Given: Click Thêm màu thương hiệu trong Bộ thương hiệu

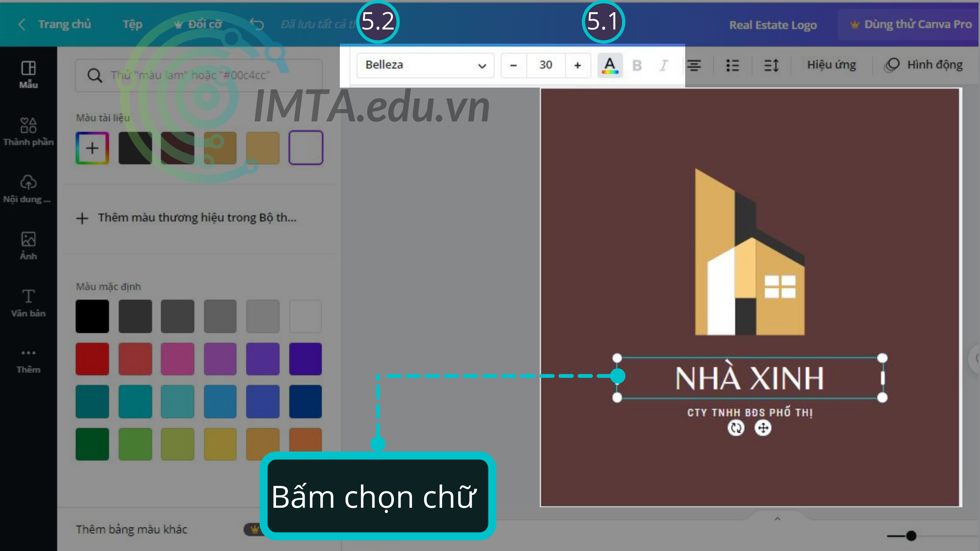Looking at the screenshot, I should [x=186, y=218].
